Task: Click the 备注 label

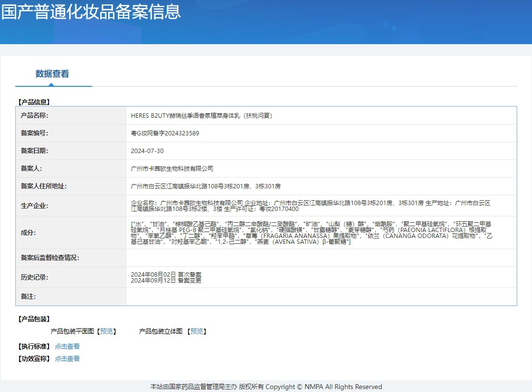Action: (x=28, y=296)
